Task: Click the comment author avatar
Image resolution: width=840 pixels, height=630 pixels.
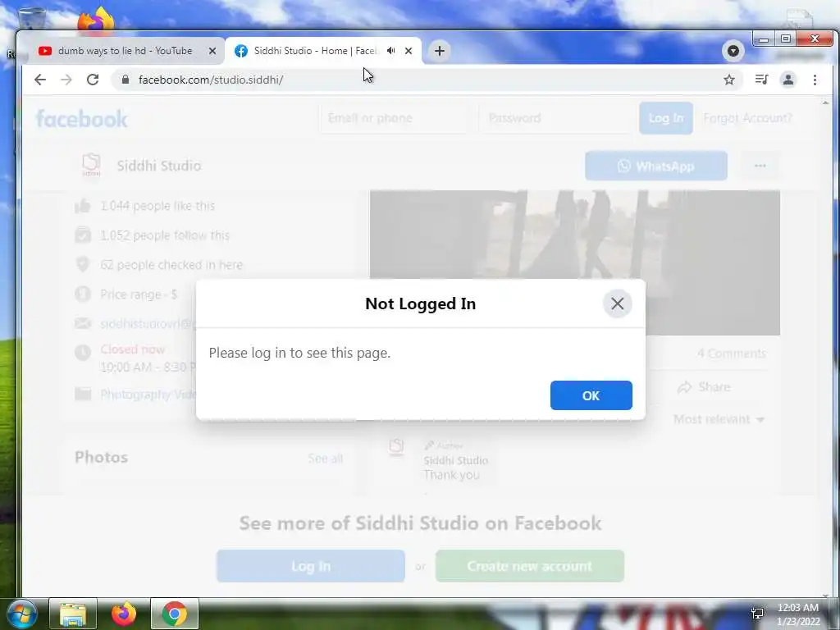Action: (396, 447)
